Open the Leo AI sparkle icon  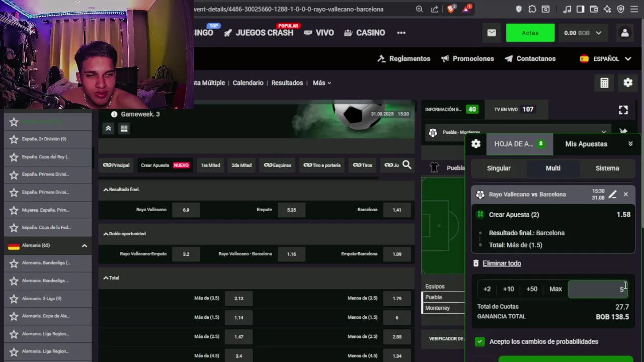[x=607, y=9]
